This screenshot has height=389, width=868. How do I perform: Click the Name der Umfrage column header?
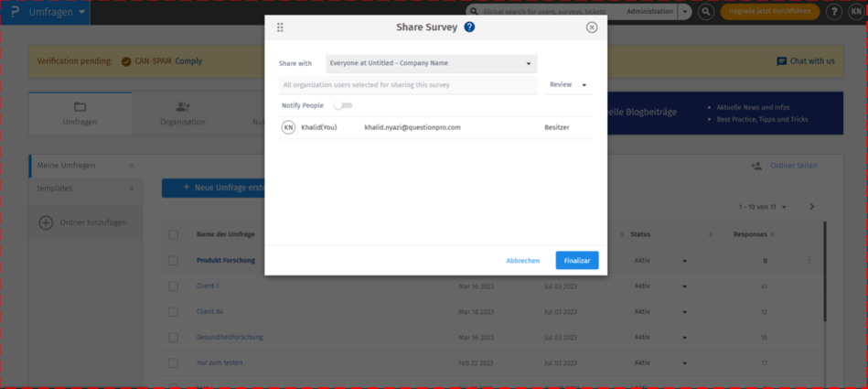click(x=225, y=234)
